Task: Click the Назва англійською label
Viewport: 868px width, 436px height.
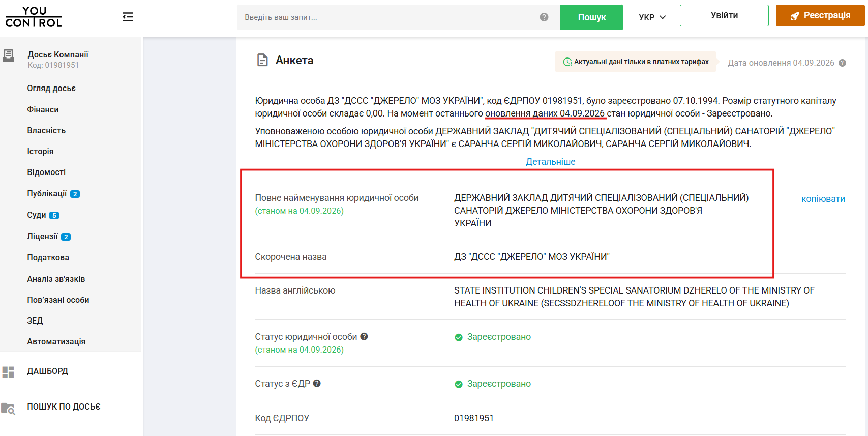Action: pyautogui.click(x=295, y=290)
